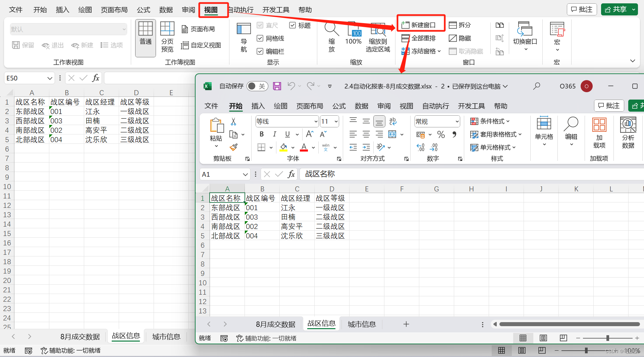Click Increase Decimal icon
Viewport: 644px width, 357px height.
pyautogui.click(x=420, y=147)
